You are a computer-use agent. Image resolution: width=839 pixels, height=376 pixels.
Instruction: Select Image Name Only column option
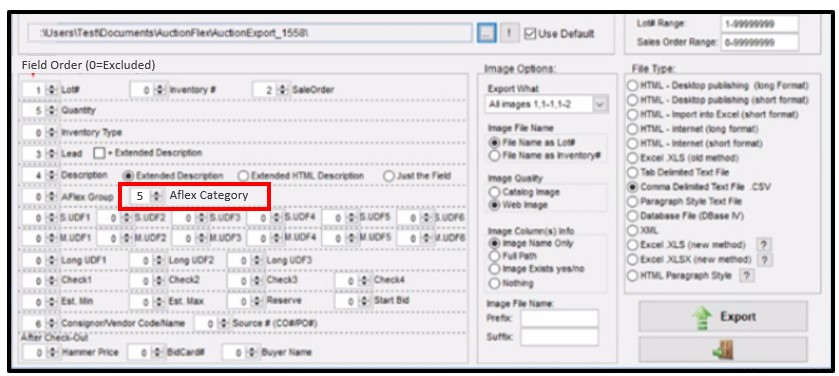(494, 243)
